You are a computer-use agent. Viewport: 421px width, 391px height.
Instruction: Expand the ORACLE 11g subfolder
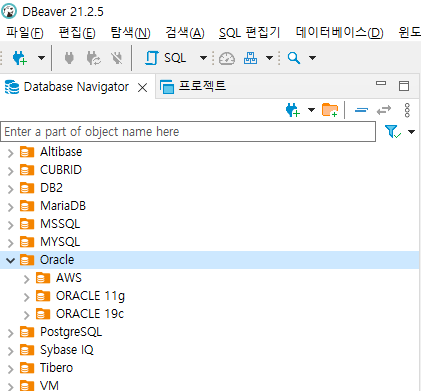point(26,297)
